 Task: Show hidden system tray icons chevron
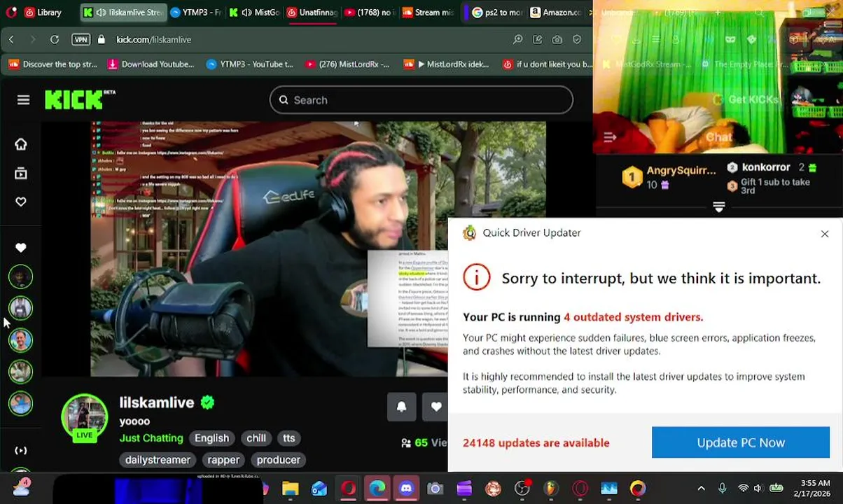(x=701, y=489)
